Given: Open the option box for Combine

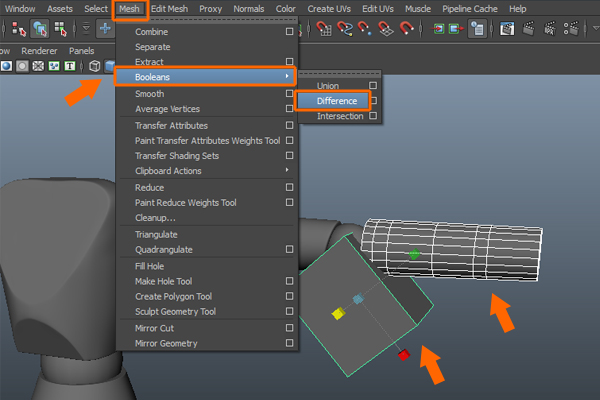Looking at the screenshot, I should (289, 32).
